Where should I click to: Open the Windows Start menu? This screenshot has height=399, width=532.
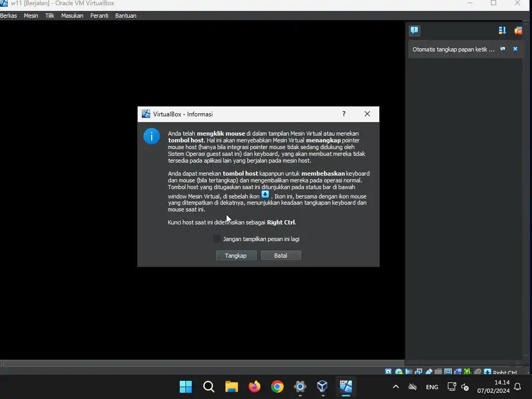[185, 387]
